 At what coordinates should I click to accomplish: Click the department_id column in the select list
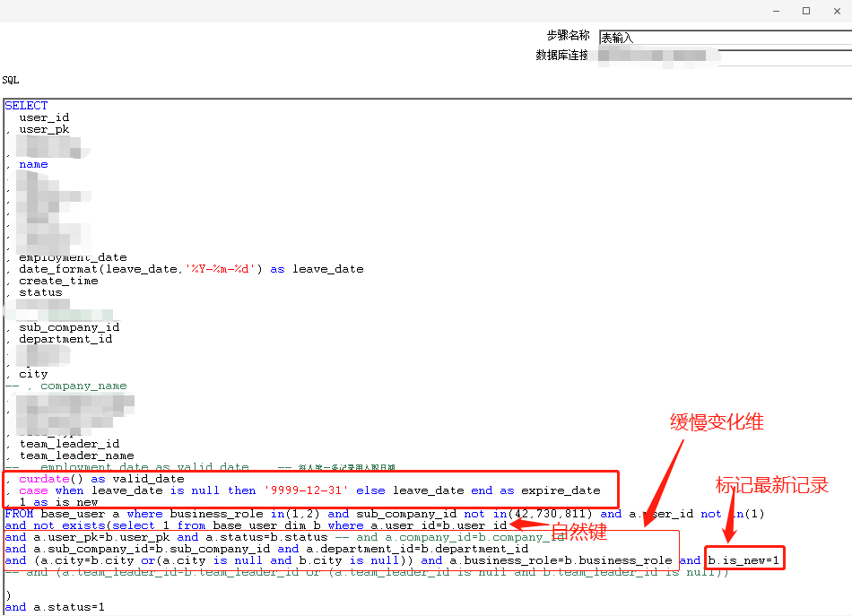coord(65,339)
